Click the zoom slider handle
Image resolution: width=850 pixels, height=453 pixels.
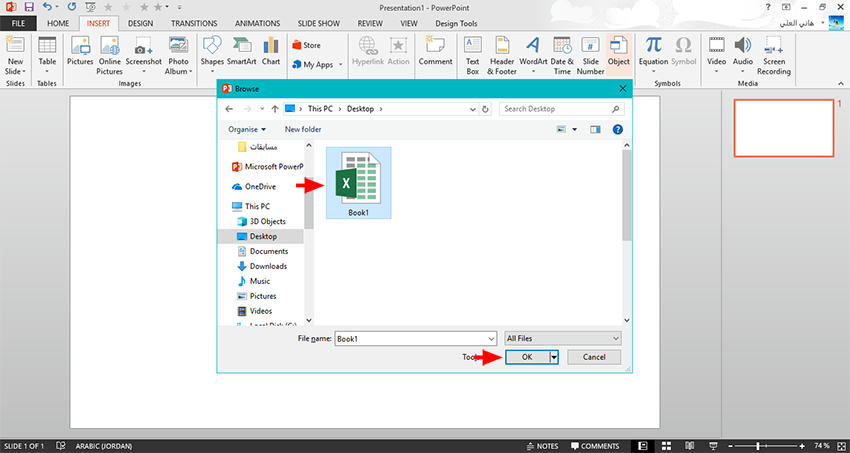[758, 446]
